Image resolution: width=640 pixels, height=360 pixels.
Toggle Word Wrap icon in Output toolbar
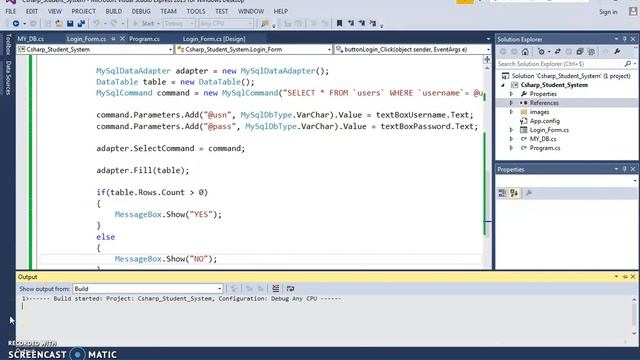[x=290, y=289]
